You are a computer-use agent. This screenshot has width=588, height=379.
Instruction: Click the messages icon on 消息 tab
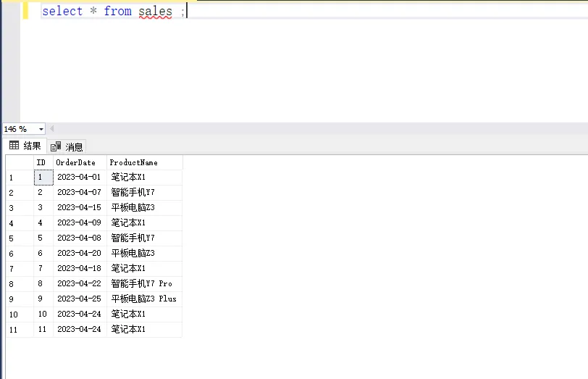tap(56, 146)
